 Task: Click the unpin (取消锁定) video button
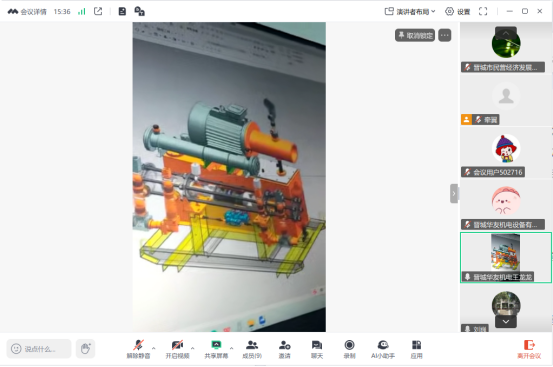pyautogui.click(x=415, y=35)
